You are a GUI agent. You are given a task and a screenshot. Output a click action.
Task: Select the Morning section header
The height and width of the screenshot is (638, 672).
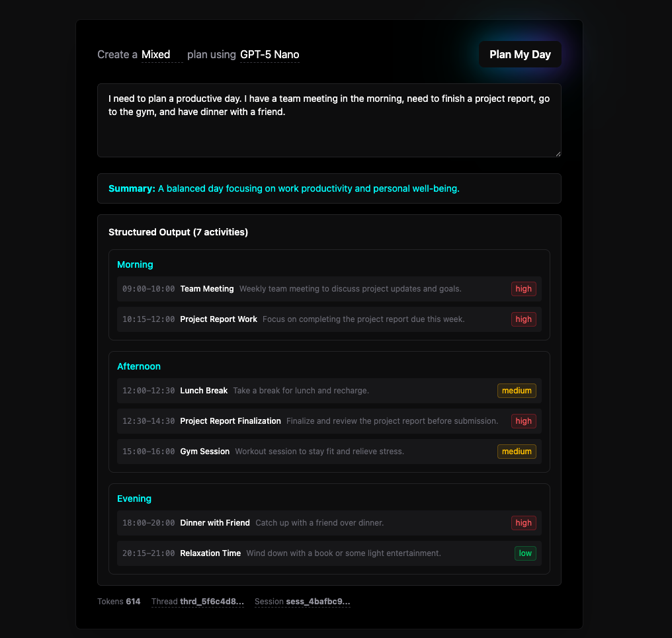[135, 264]
